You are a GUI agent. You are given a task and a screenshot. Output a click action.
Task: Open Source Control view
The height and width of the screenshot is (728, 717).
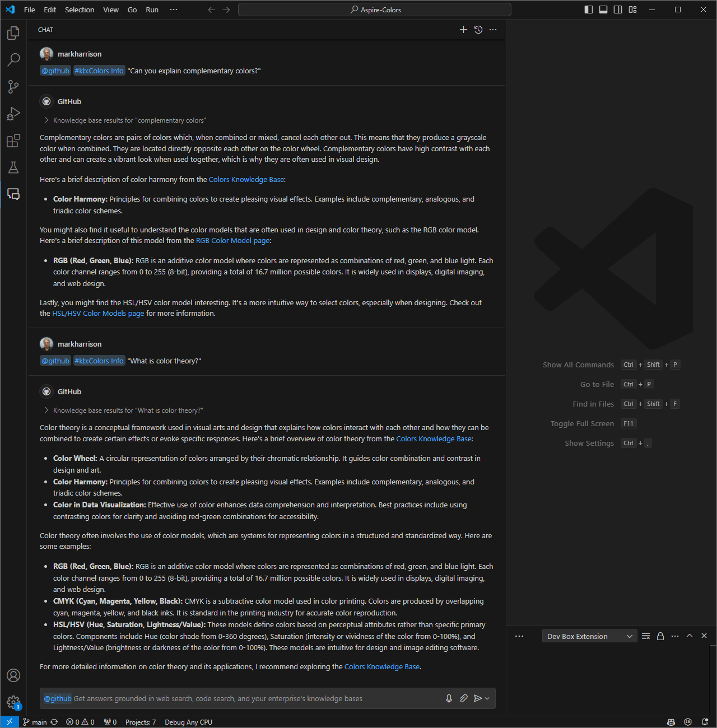coord(13,87)
